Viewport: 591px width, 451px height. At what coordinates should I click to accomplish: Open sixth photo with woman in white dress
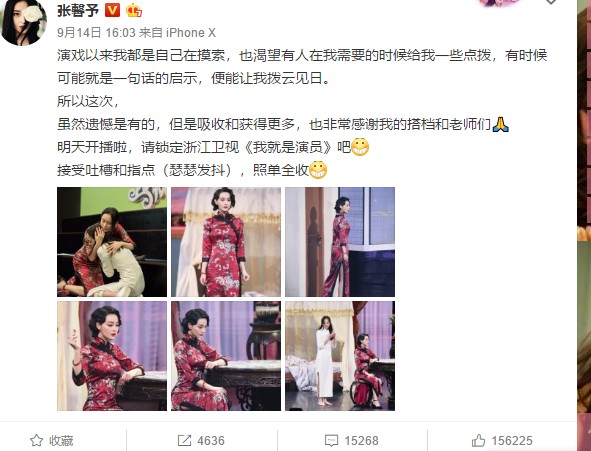pos(340,356)
